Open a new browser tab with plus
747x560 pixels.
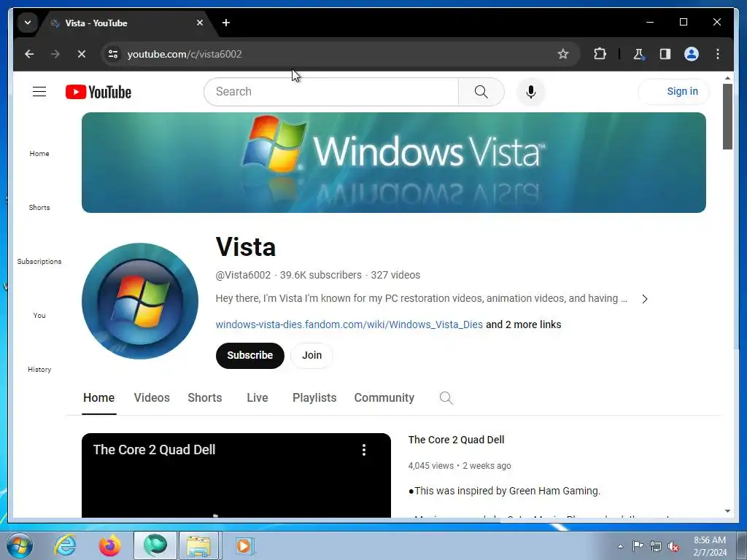tap(226, 23)
